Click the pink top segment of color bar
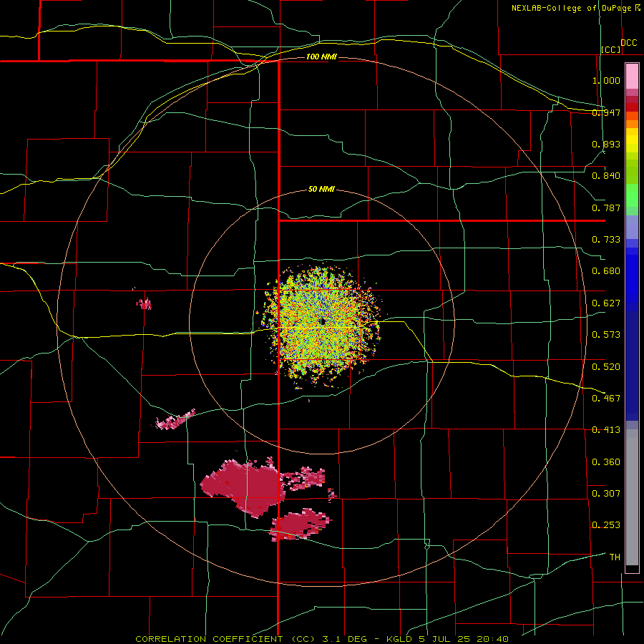644x644 pixels. pos(632,77)
